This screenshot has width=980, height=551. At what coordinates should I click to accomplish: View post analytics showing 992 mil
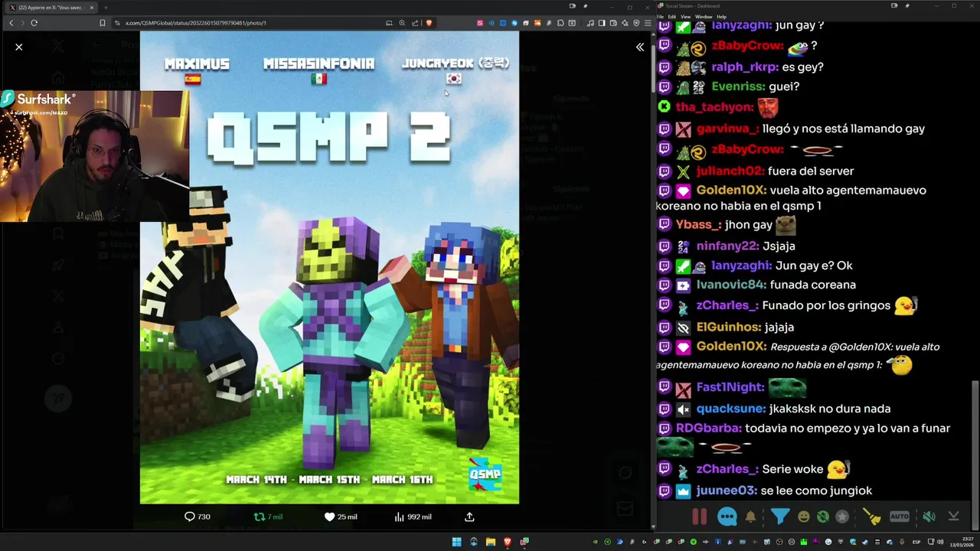(x=413, y=517)
